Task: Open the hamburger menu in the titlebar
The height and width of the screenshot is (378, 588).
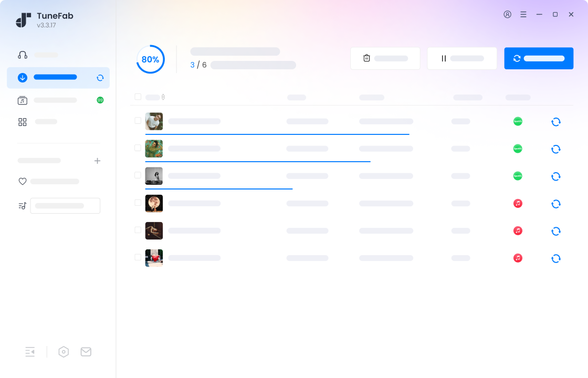Action: [x=523, y=14]
